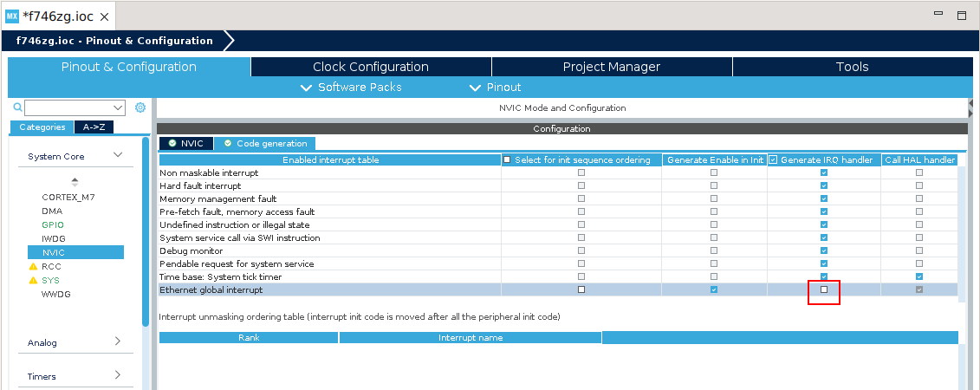Collapse panel using right-edge arrow handle
Viewport: 980px width, 390px height.
pyautogui.click(x=970, y=108)
